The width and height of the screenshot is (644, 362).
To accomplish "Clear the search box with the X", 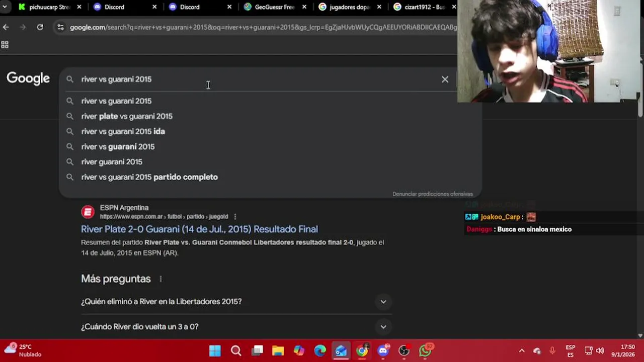I will tap(445, 79).
